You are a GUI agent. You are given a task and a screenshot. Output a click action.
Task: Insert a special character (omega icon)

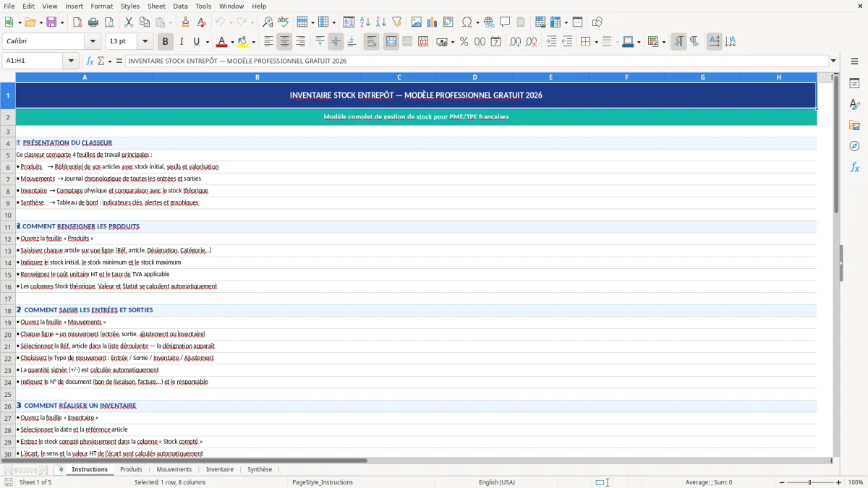click(467, 22)
